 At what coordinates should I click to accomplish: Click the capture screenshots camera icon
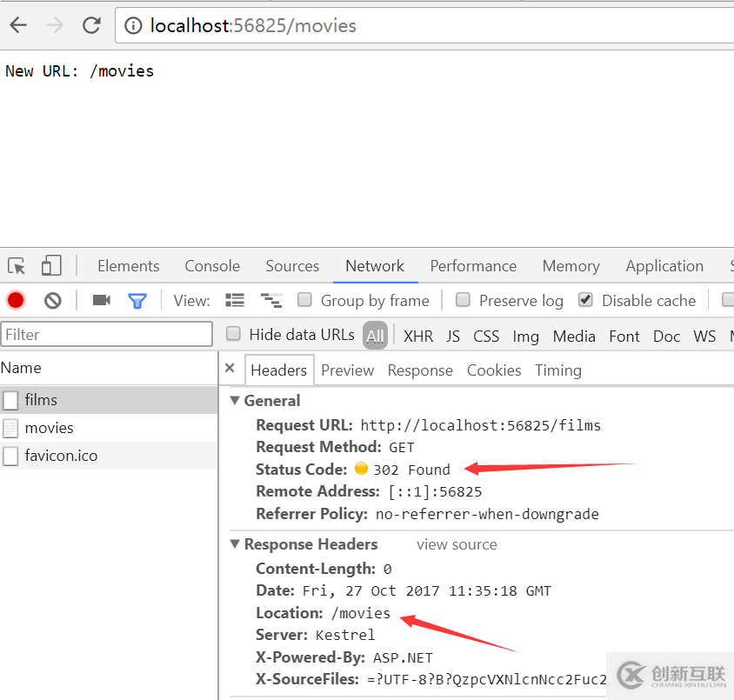click(x=102, y=300)
